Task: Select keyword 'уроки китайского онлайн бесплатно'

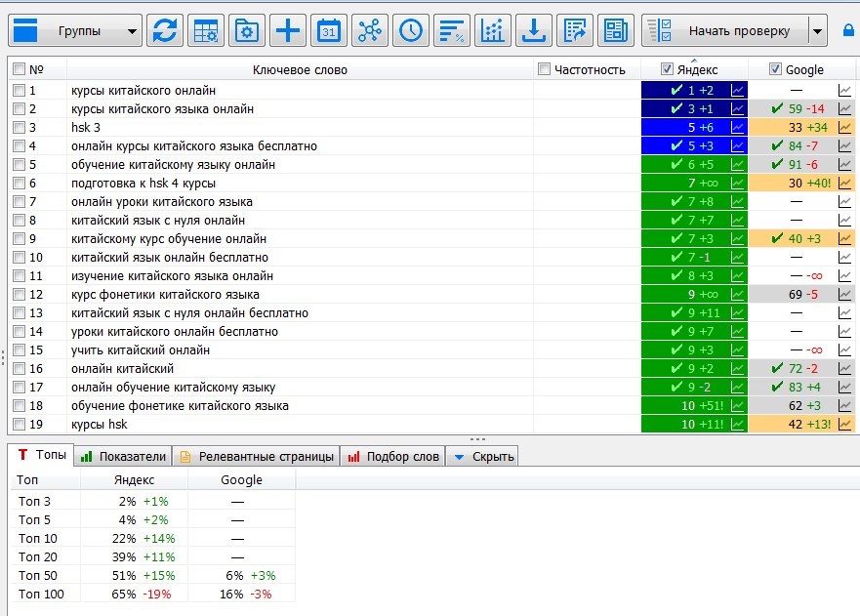Action: pos(175,331)
